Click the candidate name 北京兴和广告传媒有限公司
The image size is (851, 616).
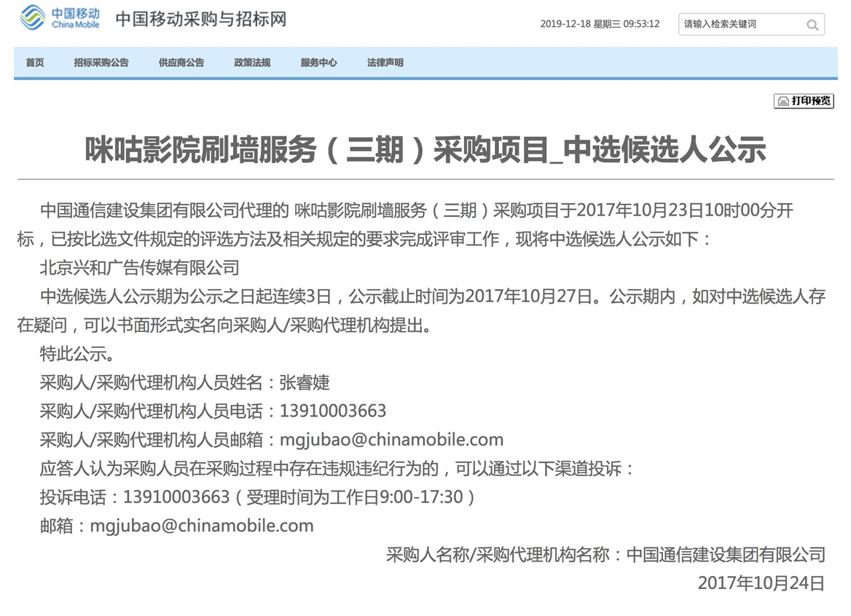point(139,267)
